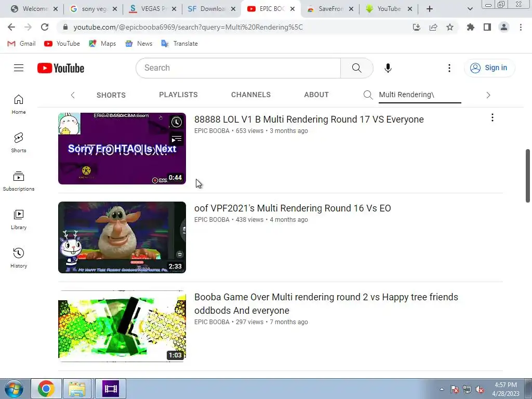
Task: Switch to ABOUT channel tab
Action: [x=316, y=95]
